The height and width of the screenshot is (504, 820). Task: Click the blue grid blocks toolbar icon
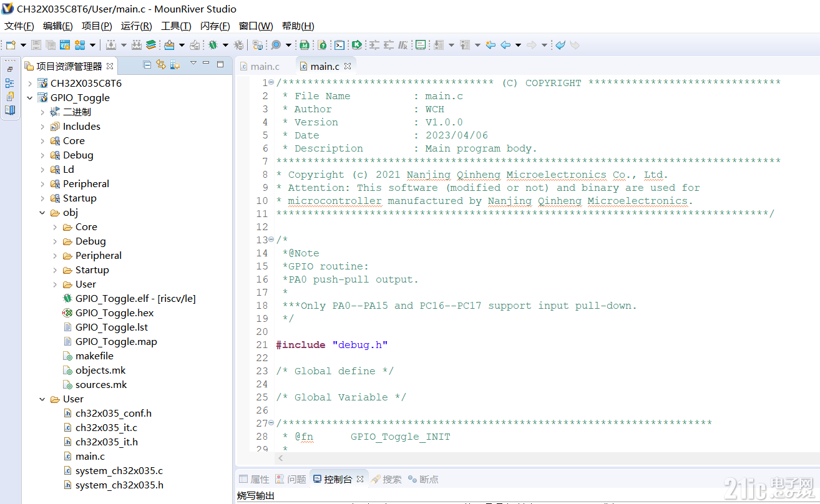79,45
